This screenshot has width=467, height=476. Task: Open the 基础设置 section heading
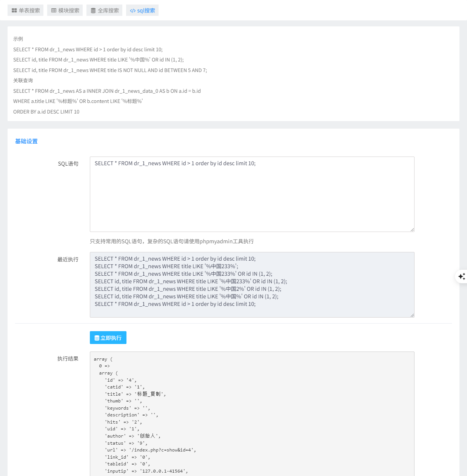click(x=26, y=141)
